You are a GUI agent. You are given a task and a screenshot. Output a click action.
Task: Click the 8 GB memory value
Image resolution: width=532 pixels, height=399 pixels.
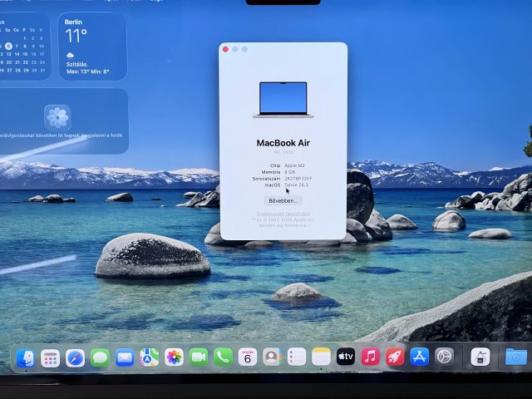(290, 172)
